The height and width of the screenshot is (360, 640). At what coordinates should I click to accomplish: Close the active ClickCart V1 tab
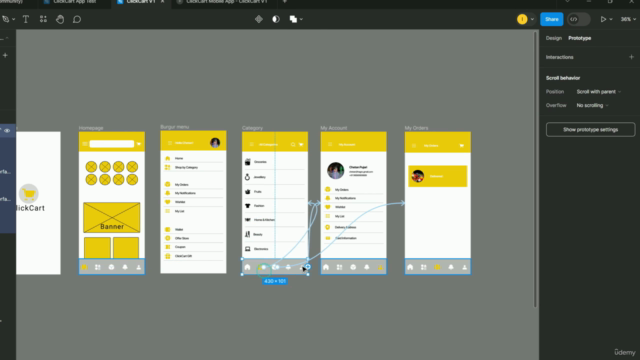162,2
